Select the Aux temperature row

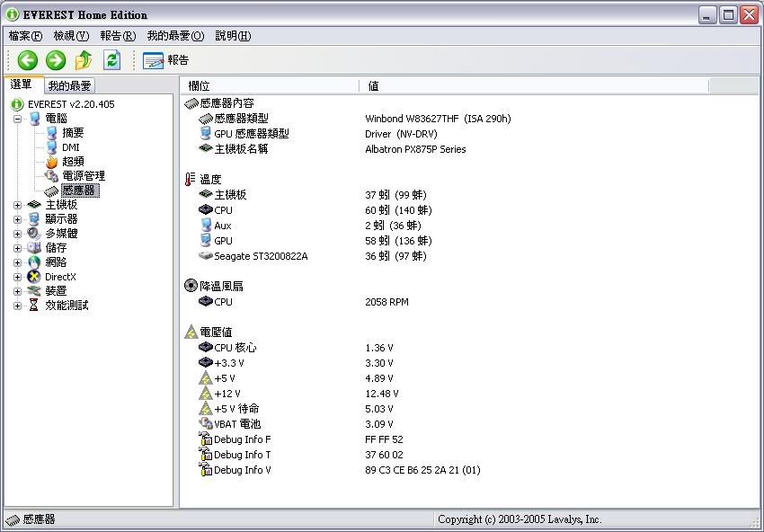[310, 226]
